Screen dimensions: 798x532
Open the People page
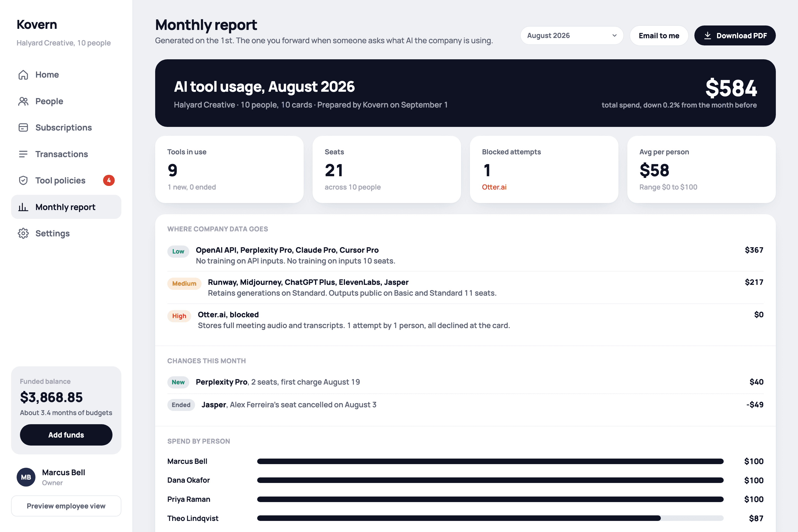point(66,101)
